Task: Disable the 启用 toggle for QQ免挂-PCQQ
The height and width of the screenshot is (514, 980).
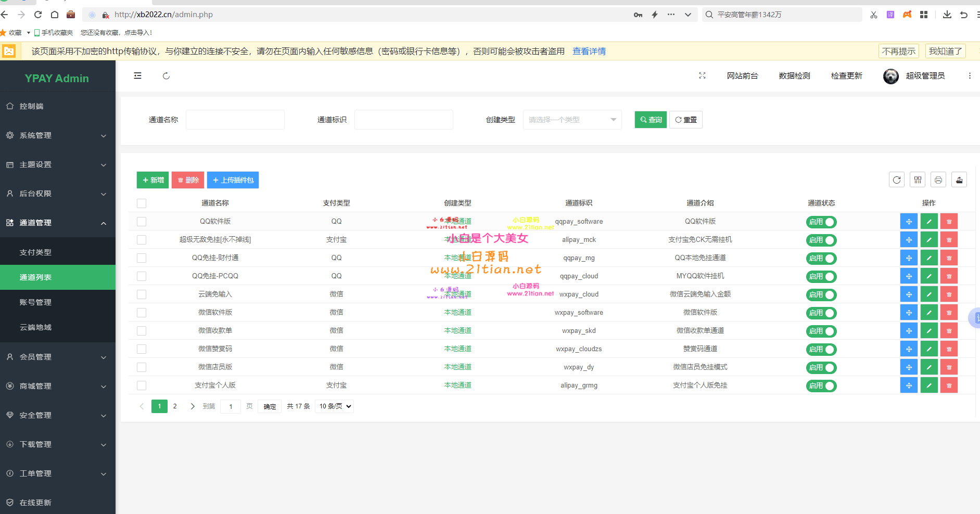Action: click(x=821, y=276)
